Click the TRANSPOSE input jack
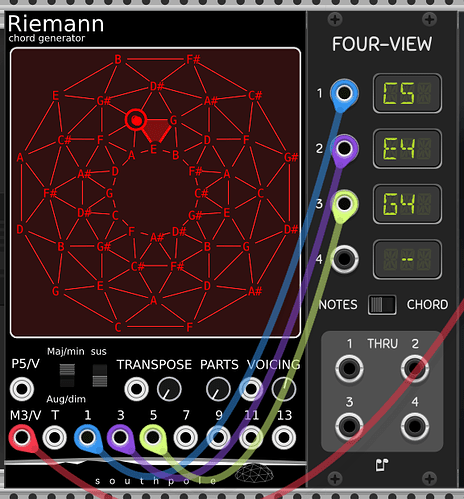This screenshot has width=464, height=499. (136, 389)
